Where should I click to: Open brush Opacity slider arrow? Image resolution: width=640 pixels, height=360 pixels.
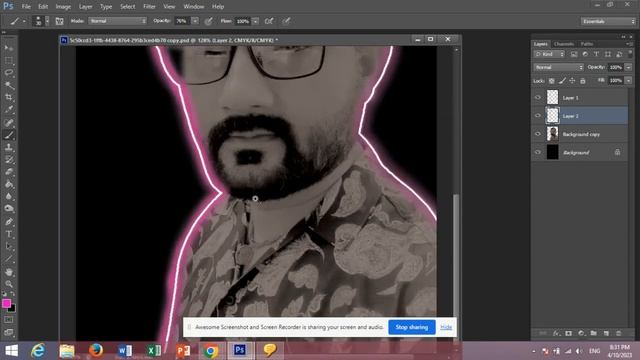tap(195, 21)
